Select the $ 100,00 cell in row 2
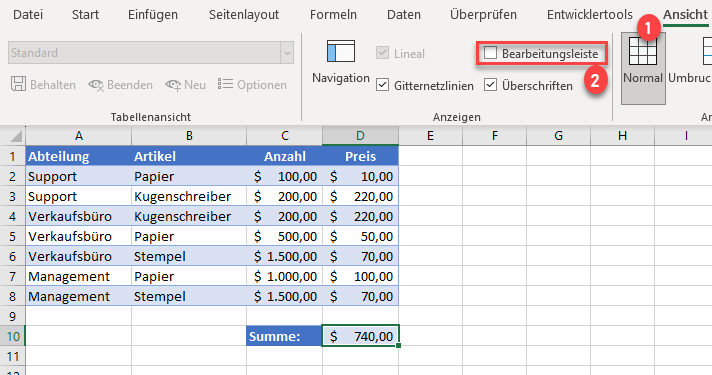The height and width of the screenshot is (375, 712). (x=285, y=176)
